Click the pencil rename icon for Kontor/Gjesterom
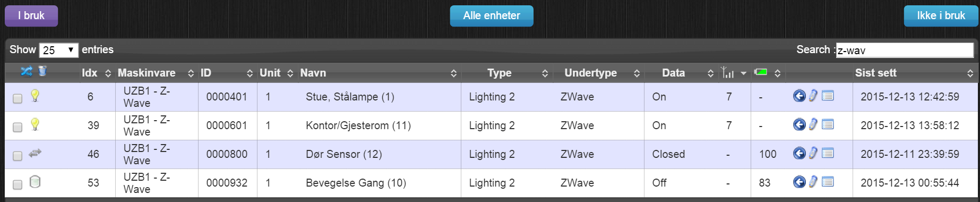Image resolution: width=980 pixels, height=202 pixels. pyautogui.click(x=813, y=124)
